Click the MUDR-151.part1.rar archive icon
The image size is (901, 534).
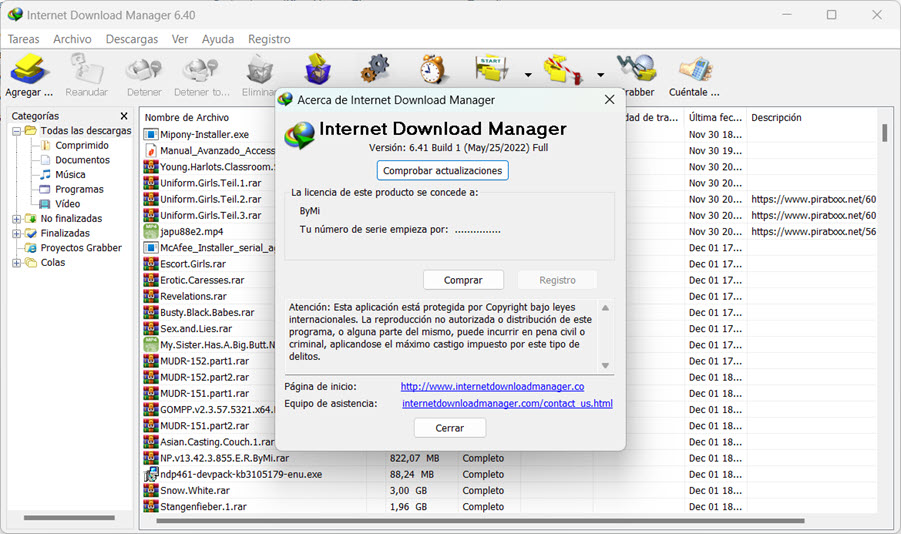coord(151,393)
